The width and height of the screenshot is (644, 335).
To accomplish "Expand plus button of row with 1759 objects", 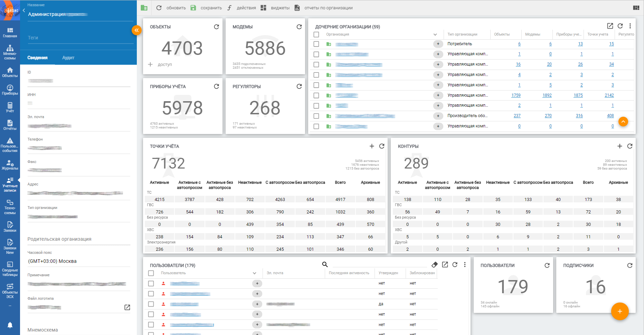I will (438, 95).
